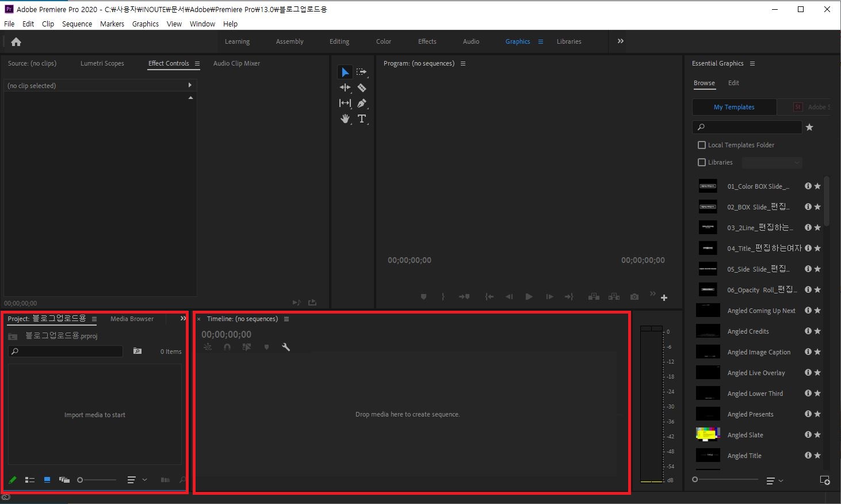The height and width of the screenshot is (504, 841).
Task: Open the Graphics menu
Action: (146, 24)
